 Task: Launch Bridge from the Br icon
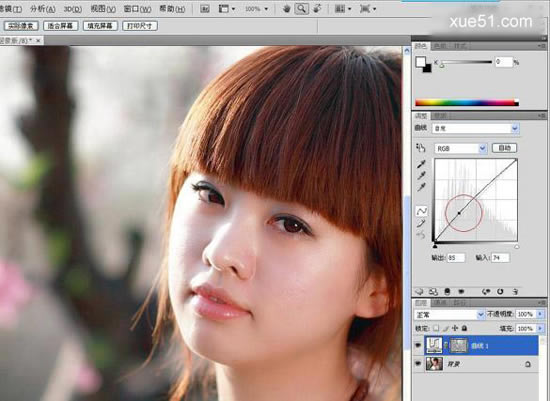(205, 9)
